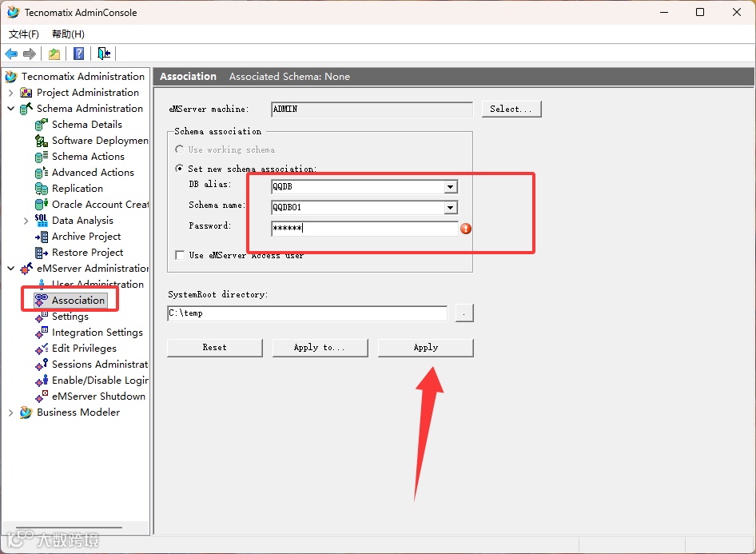Click the Archive Project icon
The height and width of the screenshot is (554, 756).
click(x=42, y=237)
